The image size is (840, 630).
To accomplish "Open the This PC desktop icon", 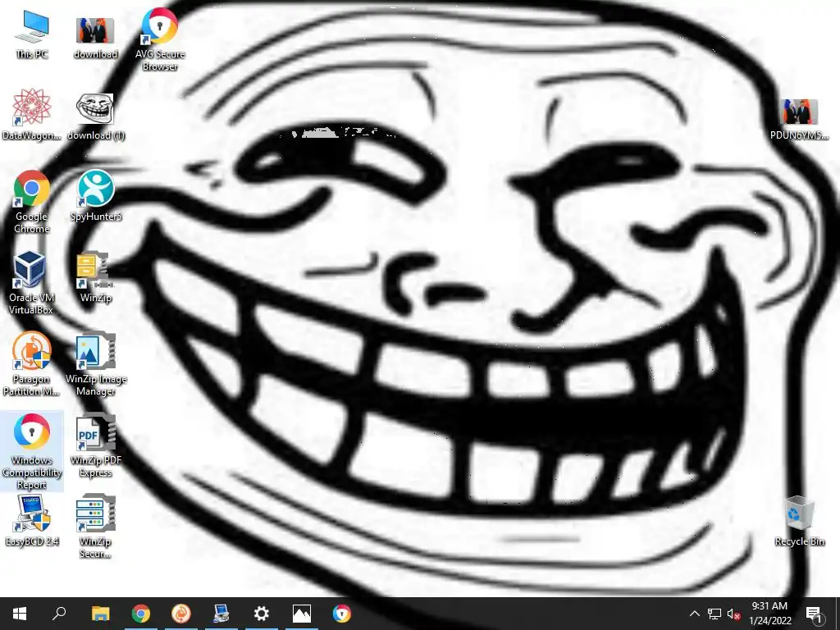I will [x=32, y=34].
